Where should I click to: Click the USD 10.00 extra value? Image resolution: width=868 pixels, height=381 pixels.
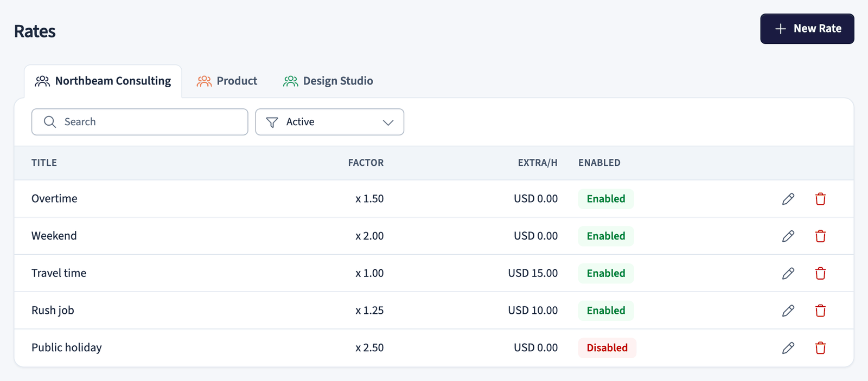click(x=533, y=311)
